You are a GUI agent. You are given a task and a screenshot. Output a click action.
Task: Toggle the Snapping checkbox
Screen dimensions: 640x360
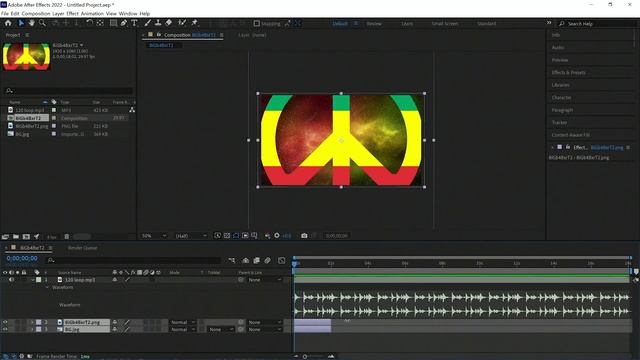[x=257, y=24]
